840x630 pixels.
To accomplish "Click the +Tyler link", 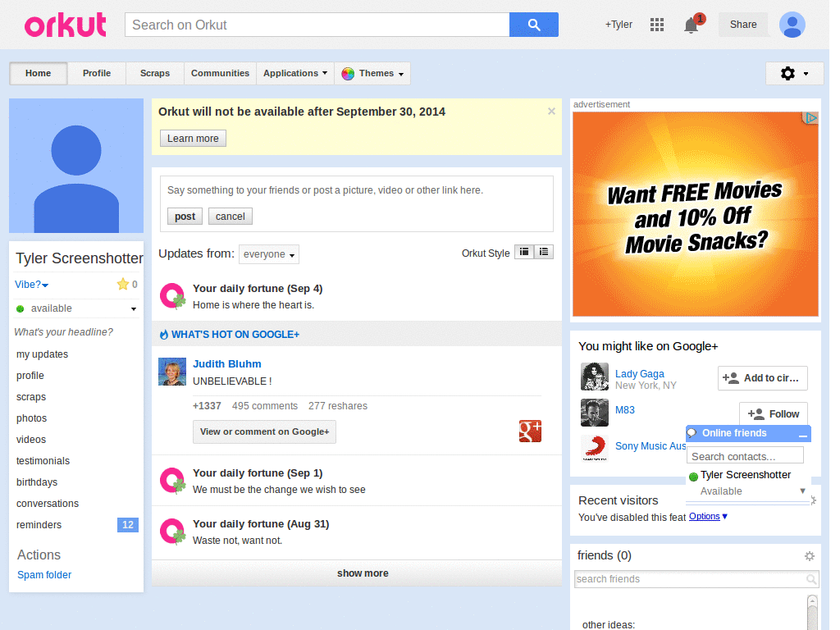I will [x=619, y=25].
